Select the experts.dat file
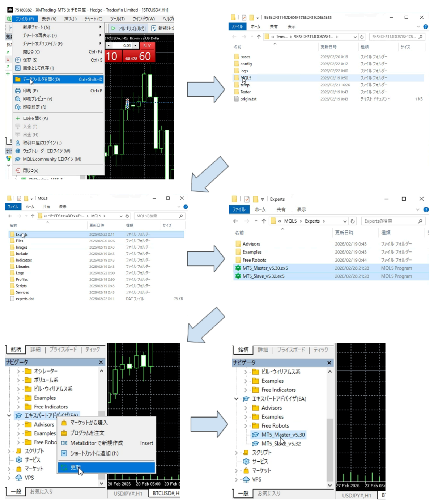Viewport: 434px width, 504px height. [x=25, y=299]
